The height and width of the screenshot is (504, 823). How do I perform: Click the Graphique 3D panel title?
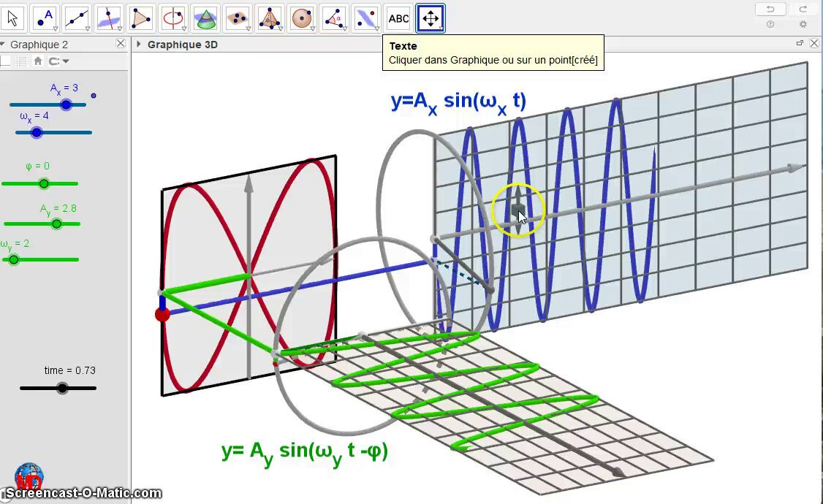(183, 45)
